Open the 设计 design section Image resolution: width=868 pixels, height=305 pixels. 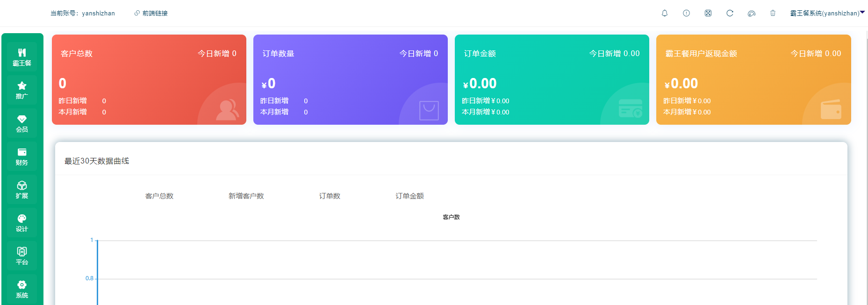tap(22, 223)
